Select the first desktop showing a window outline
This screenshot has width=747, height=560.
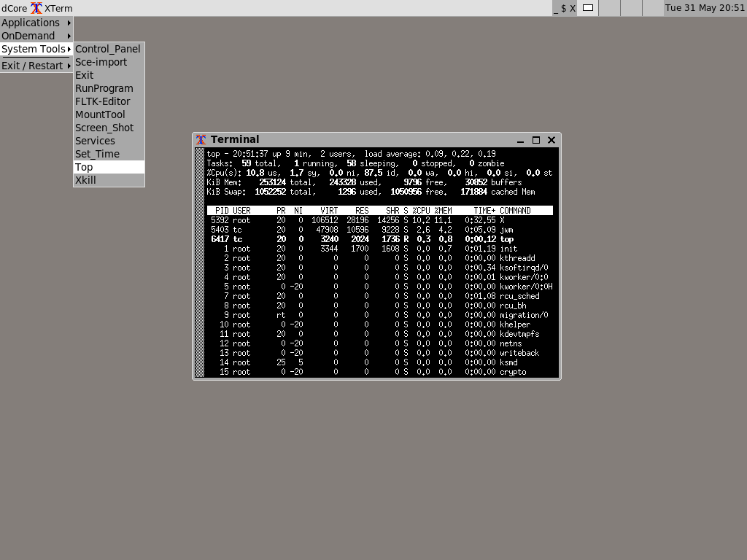click(587, 8)
